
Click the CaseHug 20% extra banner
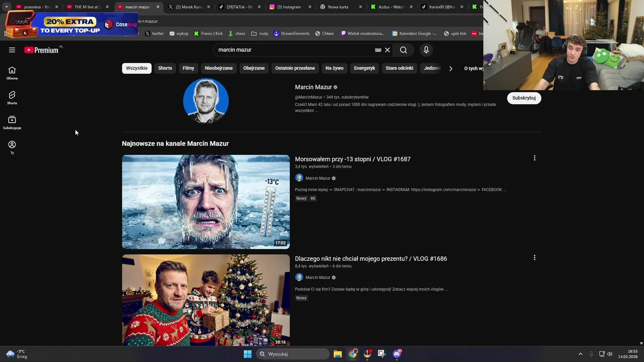pos(72,24)
